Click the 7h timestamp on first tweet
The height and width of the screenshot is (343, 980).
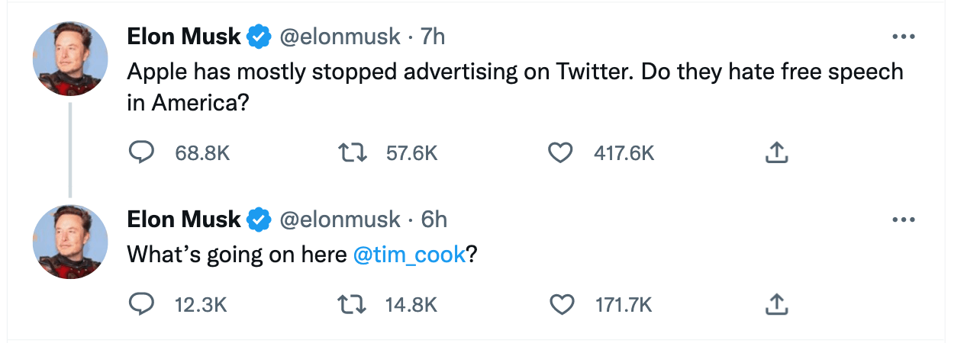point(432,37)
